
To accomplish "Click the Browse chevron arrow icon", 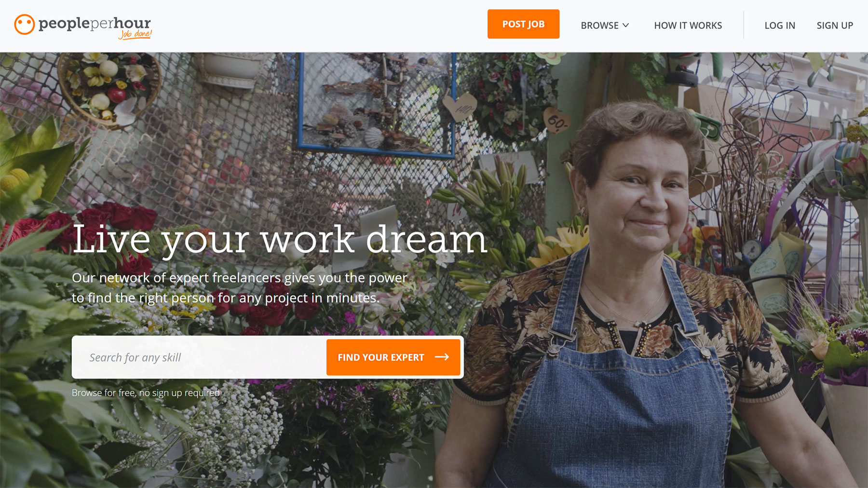I will tap(625, 25).
